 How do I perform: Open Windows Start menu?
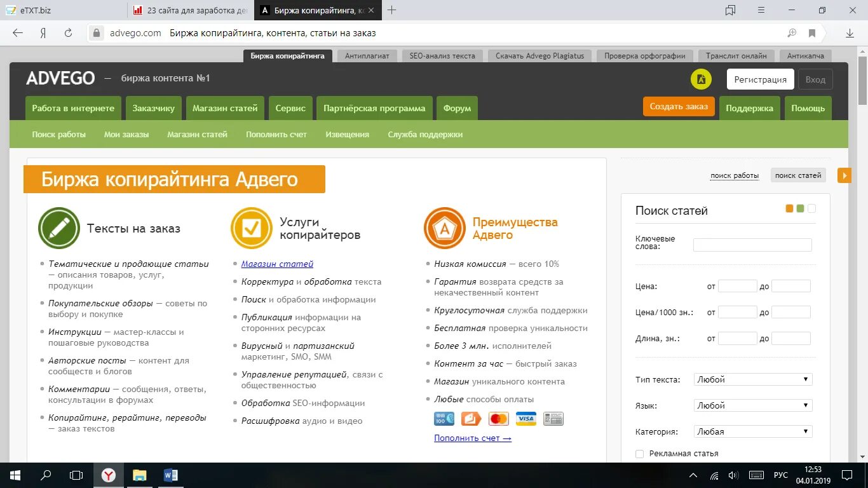click(15, 475)
